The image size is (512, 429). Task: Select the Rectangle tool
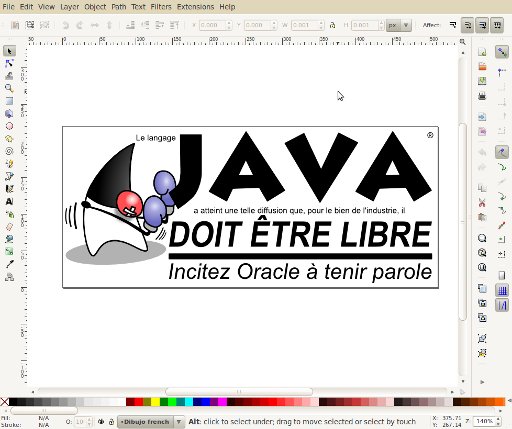(x=9, y=101)
